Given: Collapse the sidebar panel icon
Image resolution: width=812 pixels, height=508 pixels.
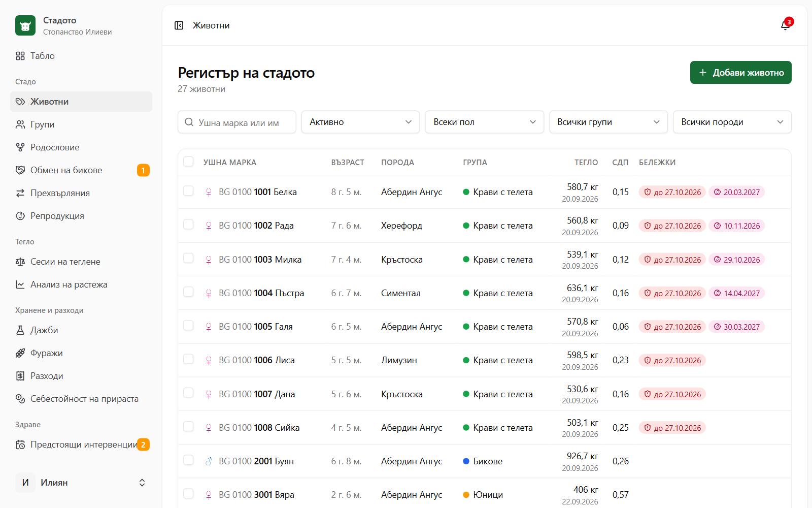Looking at the screenshot, I should (179, 25).
